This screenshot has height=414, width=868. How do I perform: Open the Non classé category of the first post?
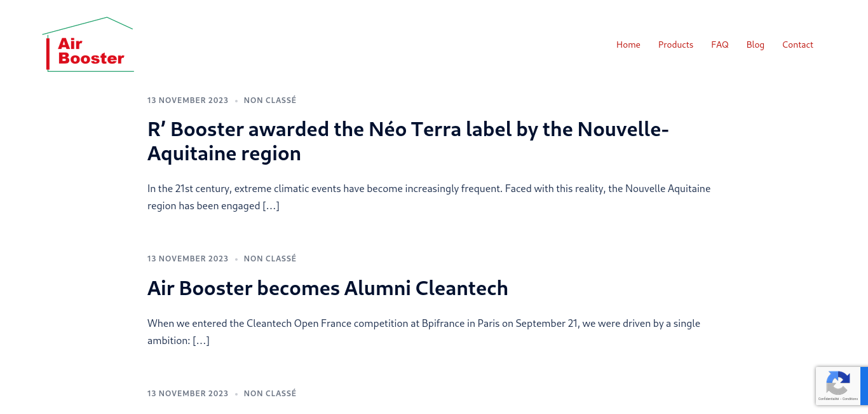(270, 100)
